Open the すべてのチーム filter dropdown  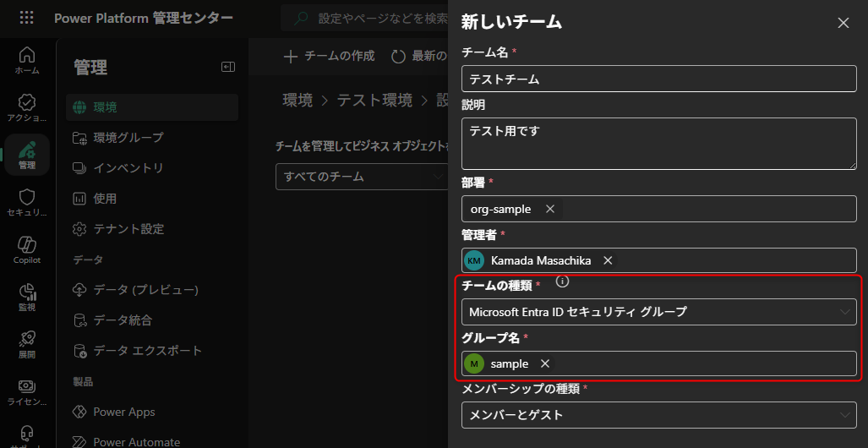pyautogui.click(x=361, y=177)
